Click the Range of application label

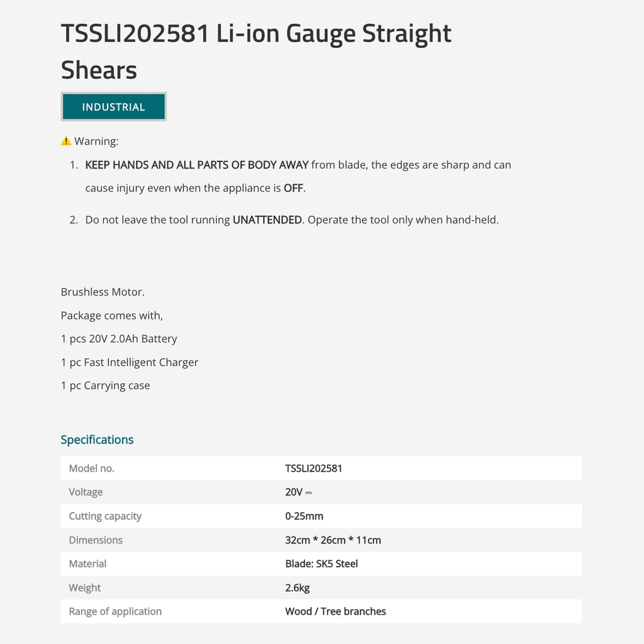pos(115,611)
